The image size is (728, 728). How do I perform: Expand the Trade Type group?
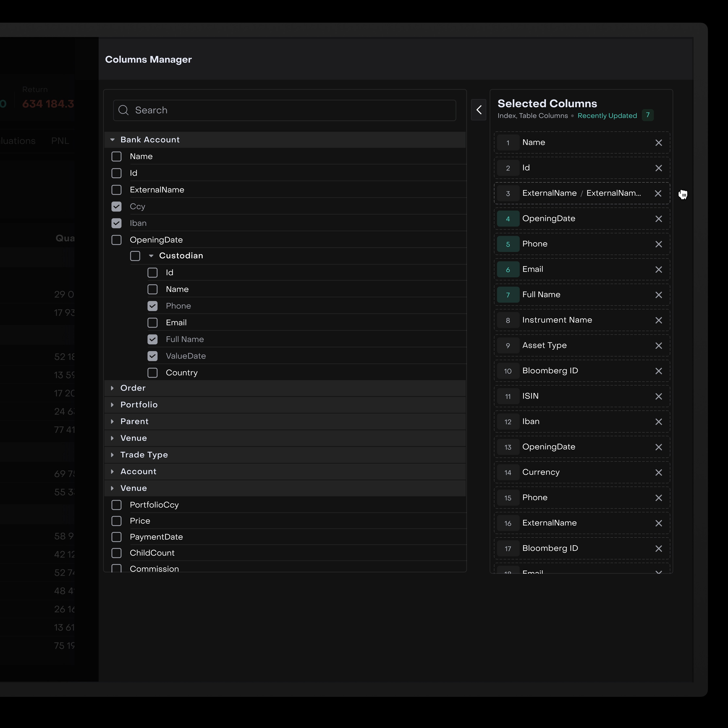point(112,455)
